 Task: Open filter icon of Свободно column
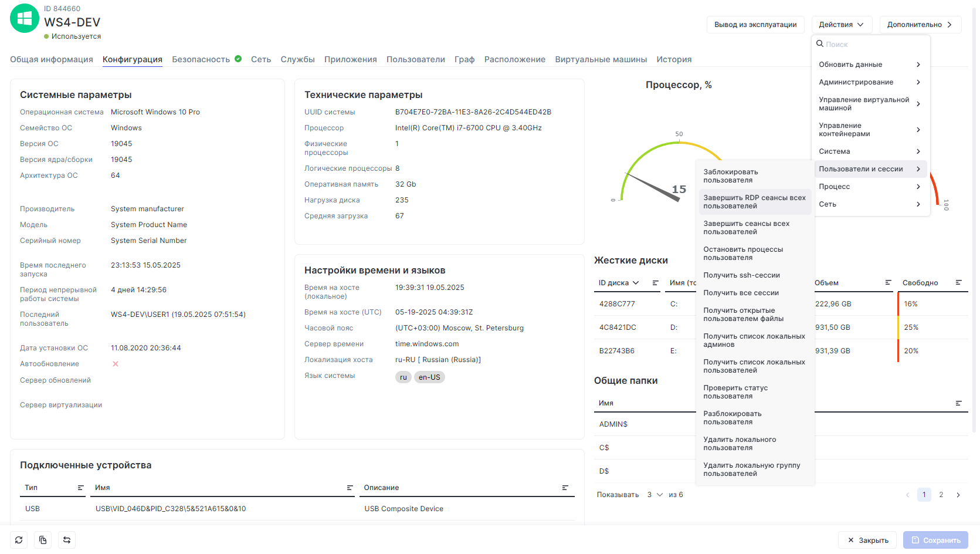(959, 283)
